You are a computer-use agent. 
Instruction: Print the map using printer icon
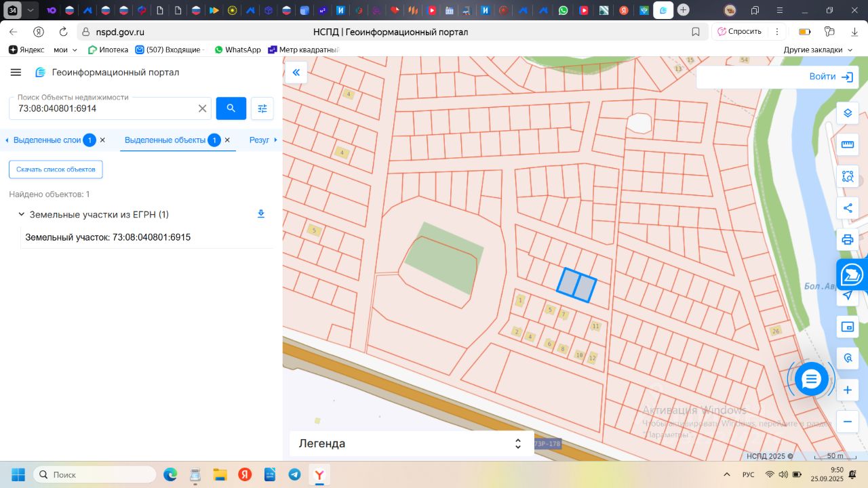[847, 239]
